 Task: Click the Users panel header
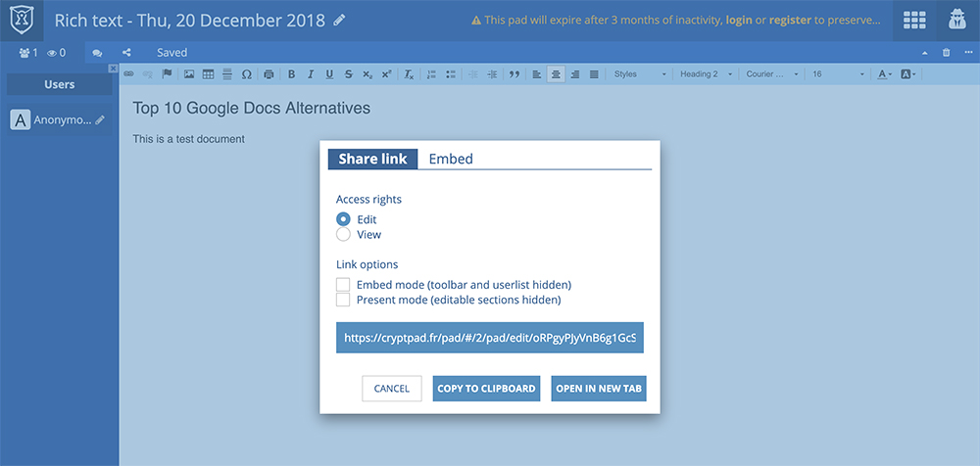60,84
